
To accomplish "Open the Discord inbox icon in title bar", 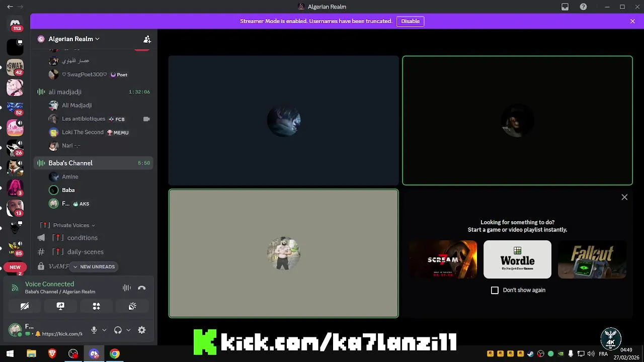I will (x=565, y=7).
